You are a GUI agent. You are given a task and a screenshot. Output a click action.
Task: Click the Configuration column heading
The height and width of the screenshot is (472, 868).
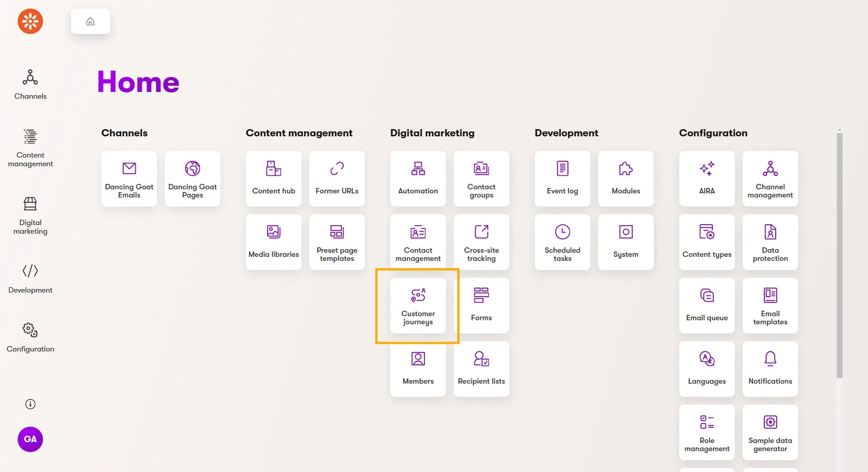tap(713, 133)
